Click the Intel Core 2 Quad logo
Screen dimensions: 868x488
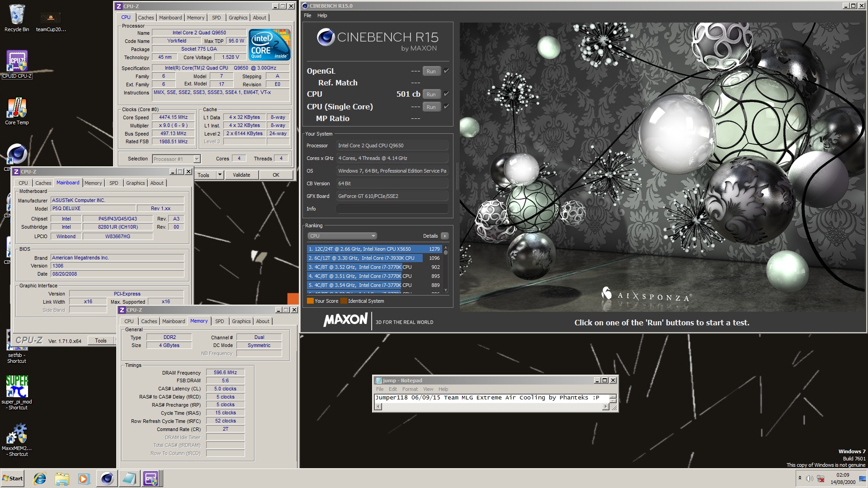[x=270, y=45]
